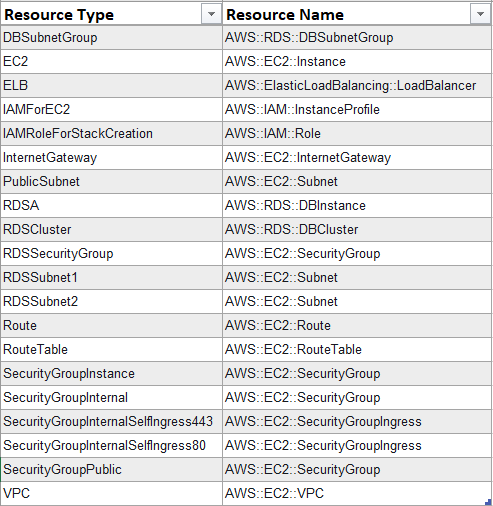Select AWS::EC2::SecurityGroup in the SecurityGroupInstance row
The height and width of the screenshot is (506, 493).
point(357,374)
